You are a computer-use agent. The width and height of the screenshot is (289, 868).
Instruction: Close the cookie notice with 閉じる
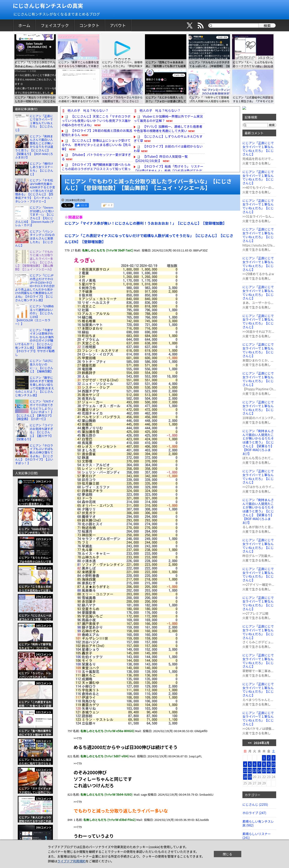(227, 854)
